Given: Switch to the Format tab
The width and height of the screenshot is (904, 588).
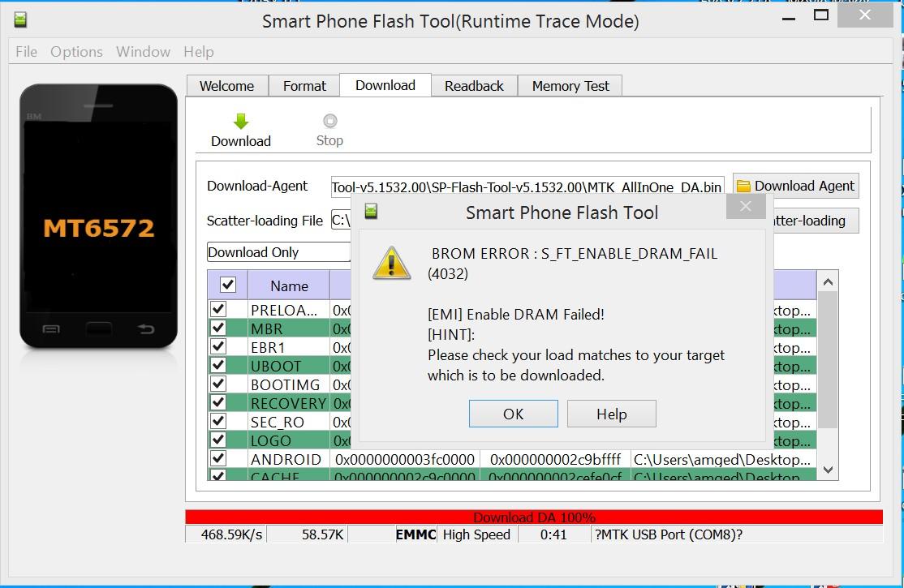Looking at the screenshot, I should tap(304, 86).
